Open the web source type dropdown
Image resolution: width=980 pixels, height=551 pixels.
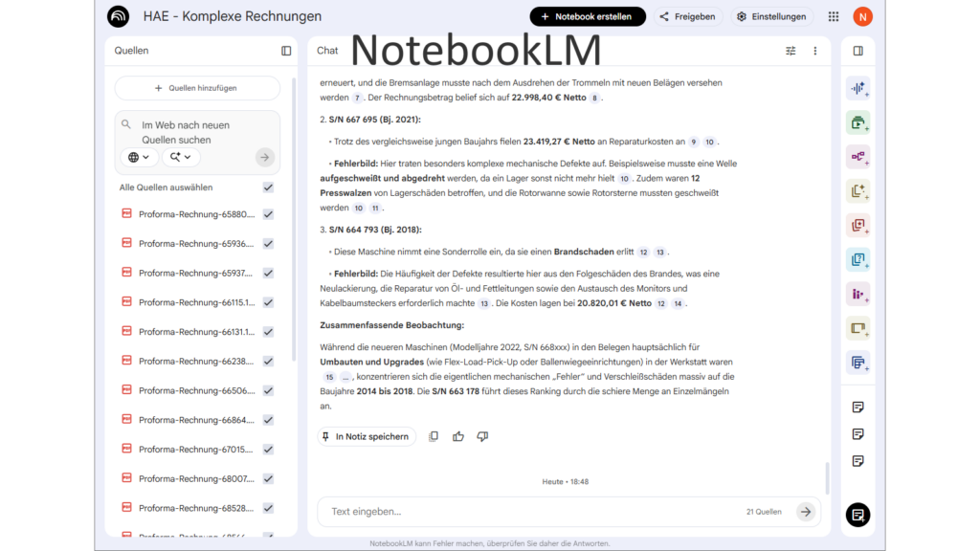pos(138,156)
